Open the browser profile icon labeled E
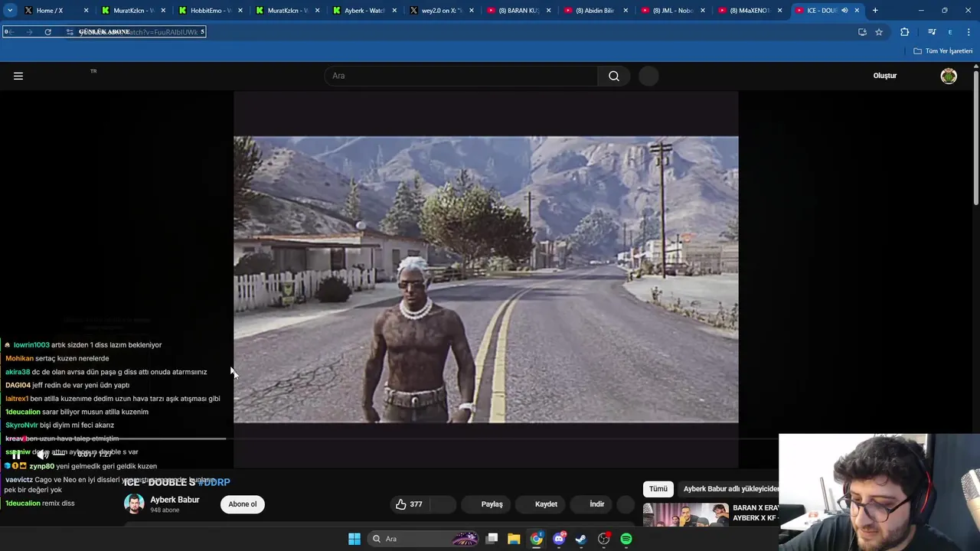The image size is (980, 551). point(950,32)
